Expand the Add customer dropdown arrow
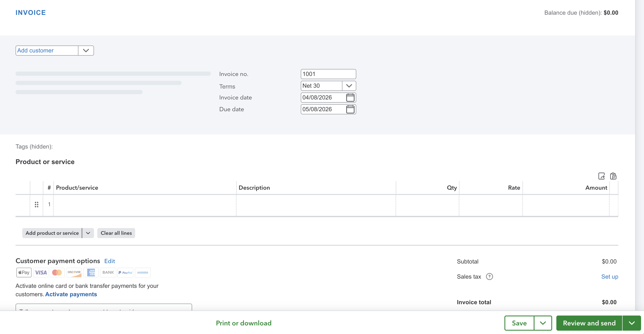644x334 pixels. click(x=86, y=50)
